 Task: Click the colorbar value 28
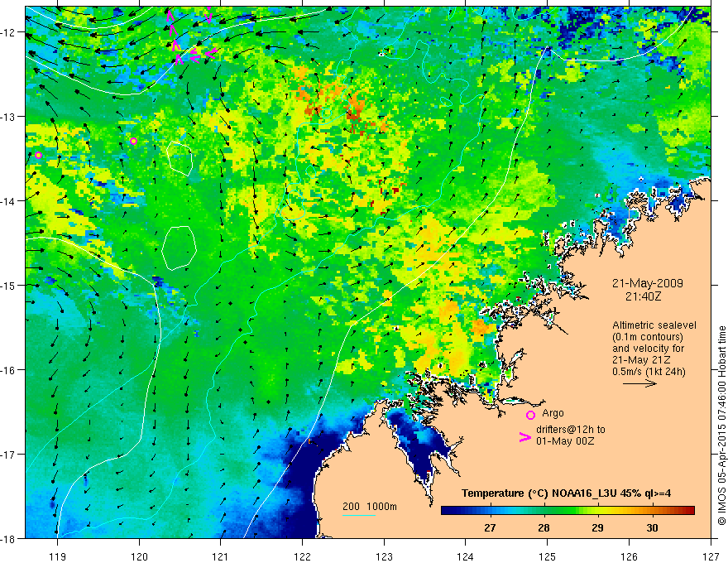(x=544, y=527)
